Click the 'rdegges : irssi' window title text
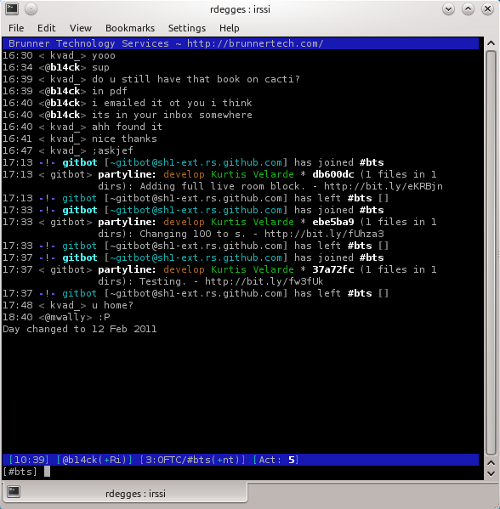Viewport: 500px width, 509px height. (240, 9)
